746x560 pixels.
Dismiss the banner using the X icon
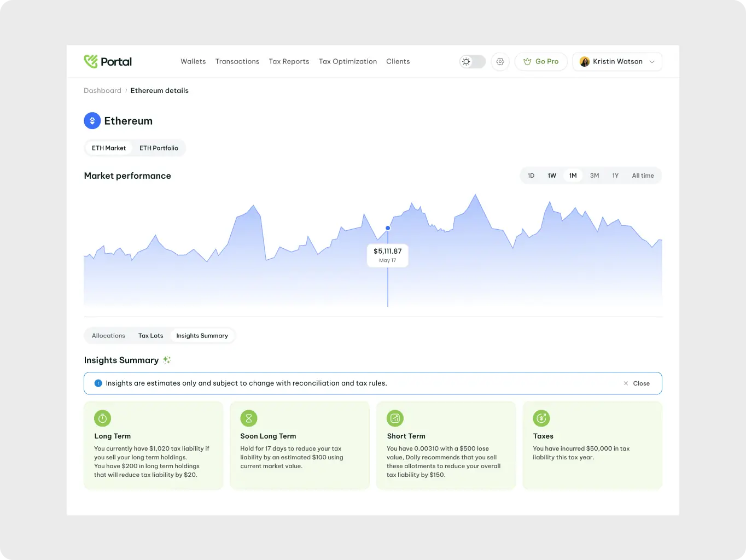pyautogui.click(x=625, y=383)
